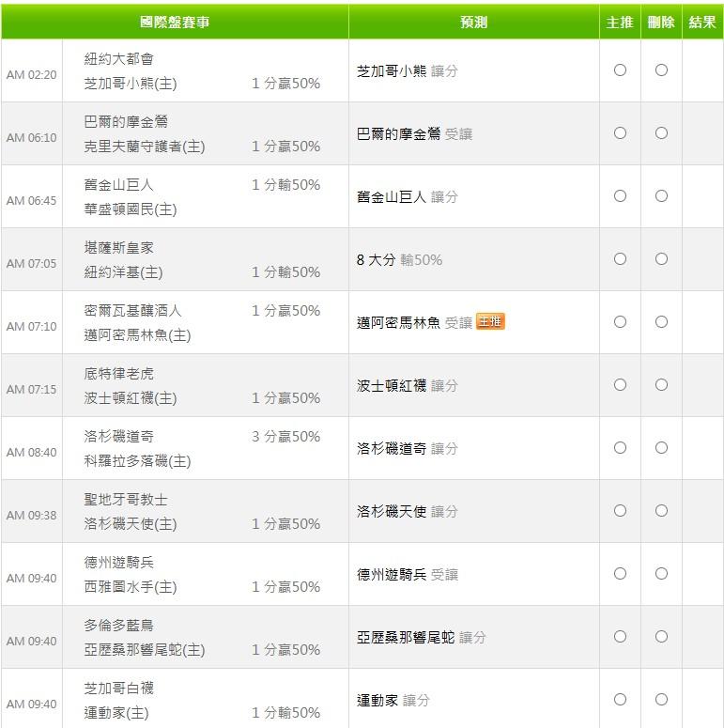Click the 1 分輸50% odds for 舊金山巨人
The image size is (724, 728).
285,185
